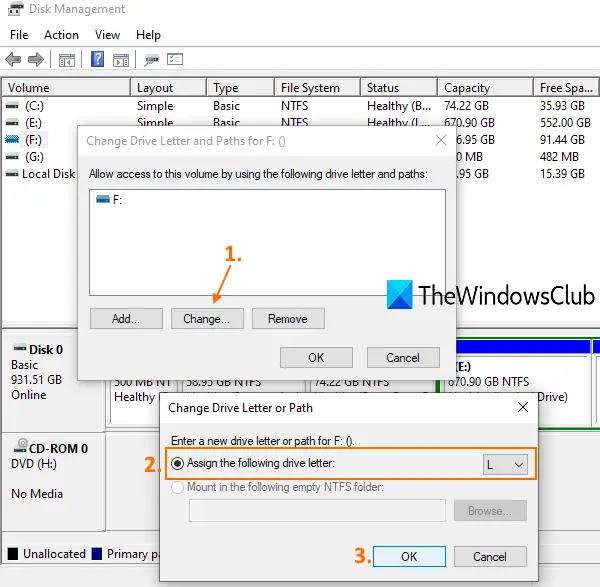This screenshot has height=587, width=600.
Task: Click the Show/Hide Console Tree toolbar icon
Action: (67, 60)
